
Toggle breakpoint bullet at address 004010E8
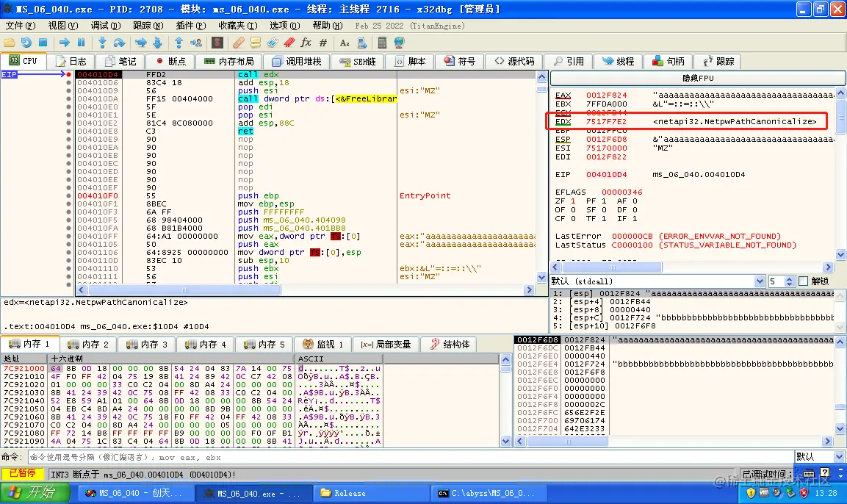tap(68, 132)
